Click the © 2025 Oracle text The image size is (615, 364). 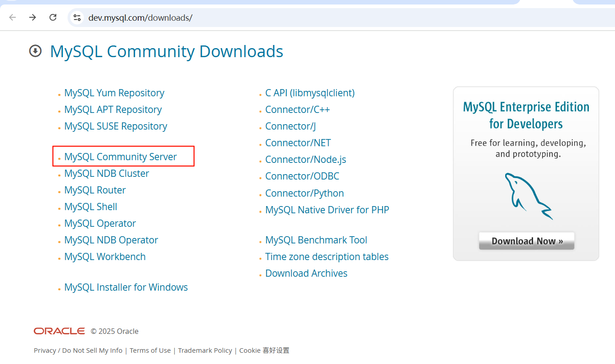coord(114,331)
